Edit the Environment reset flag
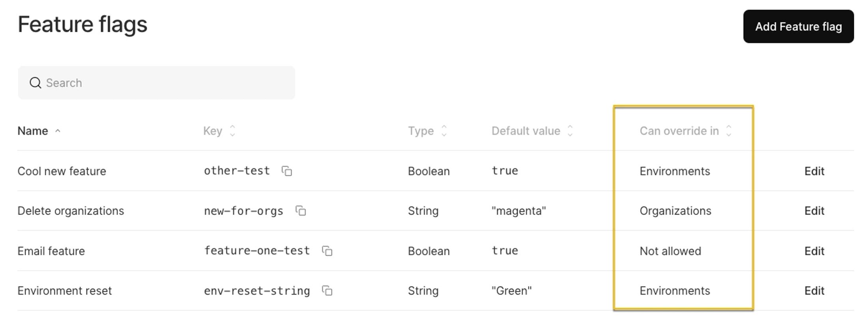 pos(814,291)
